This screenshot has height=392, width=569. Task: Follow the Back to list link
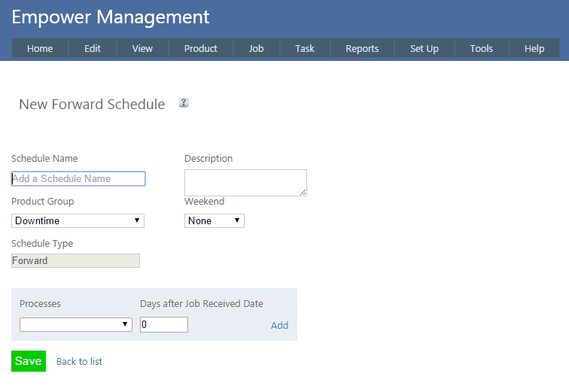(x=79, y=362)
